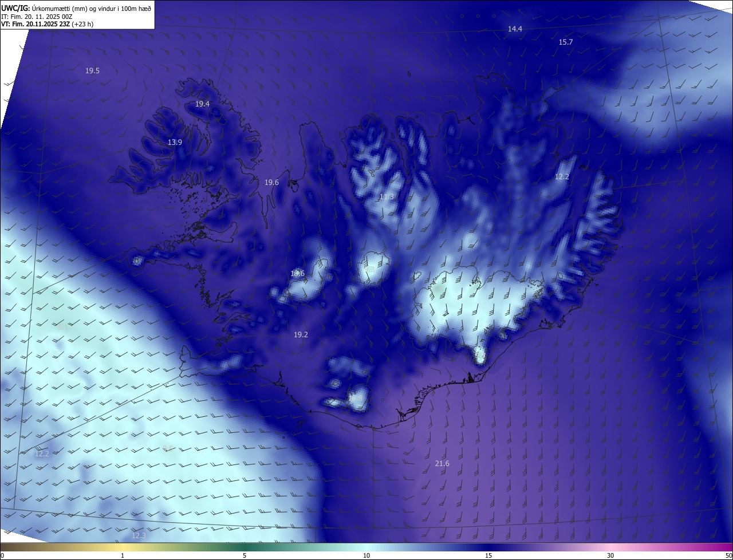
Task: Click the 19.6 value label
Action: (x=271, y=183)
